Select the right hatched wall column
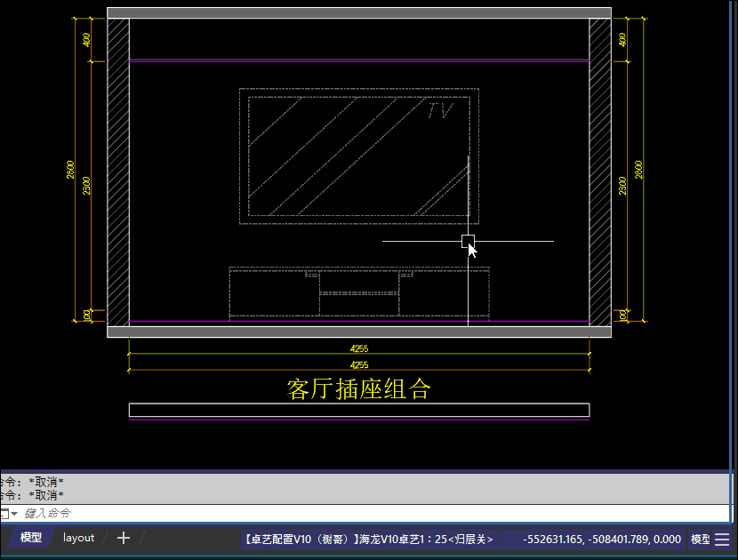738x560 pixels. tap(600, 169)
